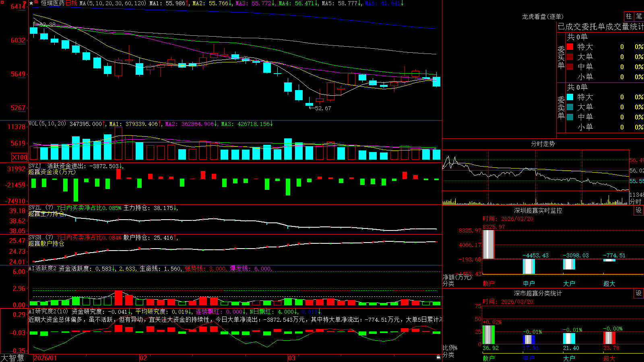Click the 02 month marker on the timeline
The width and height of the screenshot is (644, 362).
click(143, 358)
